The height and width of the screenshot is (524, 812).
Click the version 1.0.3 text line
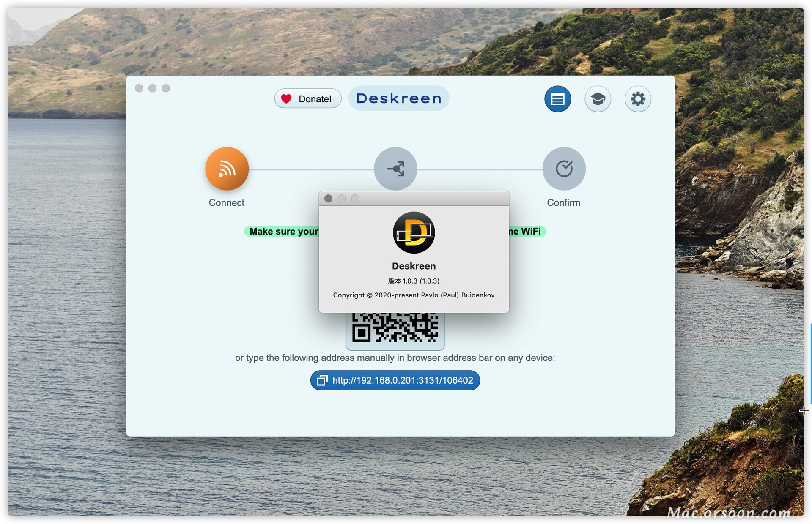point(414,281)
